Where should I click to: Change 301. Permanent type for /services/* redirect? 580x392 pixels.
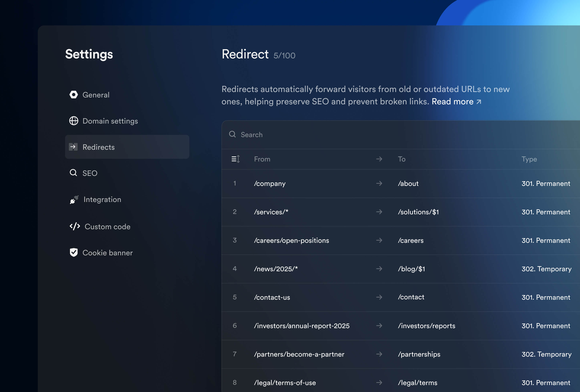(x=546, y=212)
